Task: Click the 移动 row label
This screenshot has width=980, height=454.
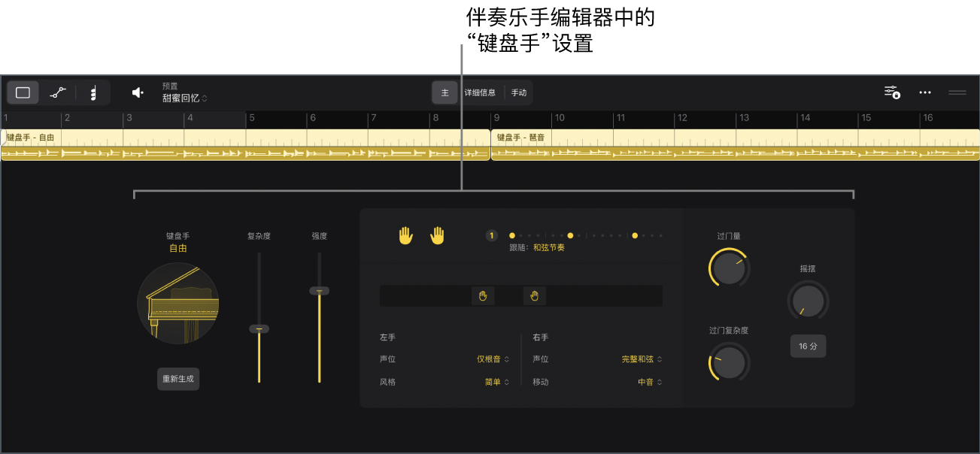Action: [541, 382]
